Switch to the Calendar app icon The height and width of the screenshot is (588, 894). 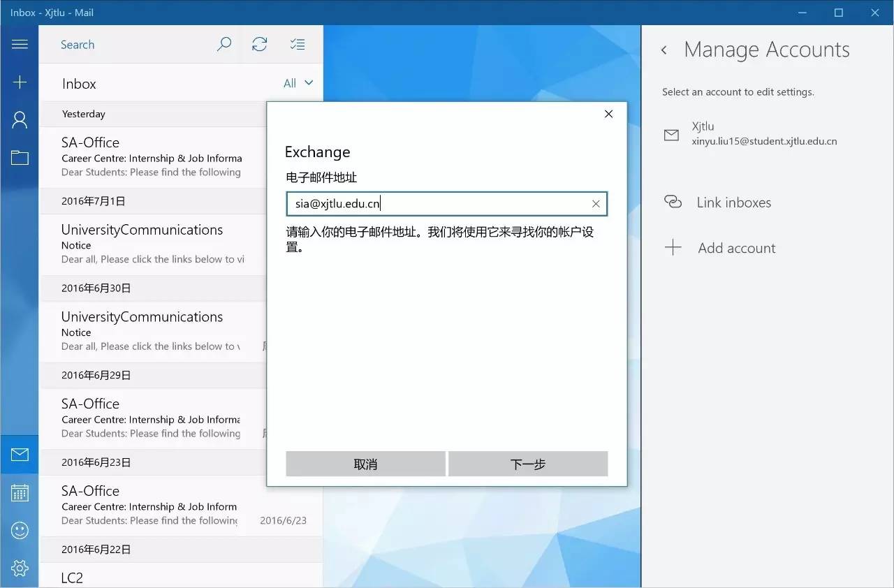click(x=20, y=493)
